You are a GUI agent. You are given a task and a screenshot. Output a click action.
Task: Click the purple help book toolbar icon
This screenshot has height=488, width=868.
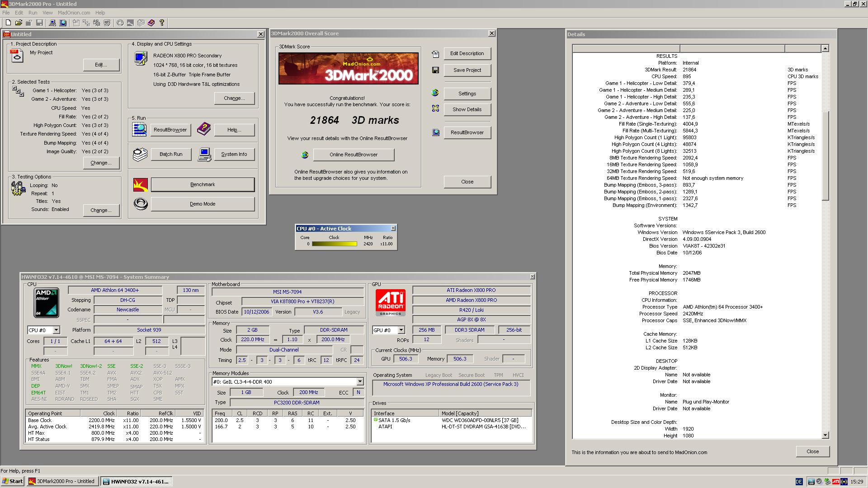pos(151,23)
